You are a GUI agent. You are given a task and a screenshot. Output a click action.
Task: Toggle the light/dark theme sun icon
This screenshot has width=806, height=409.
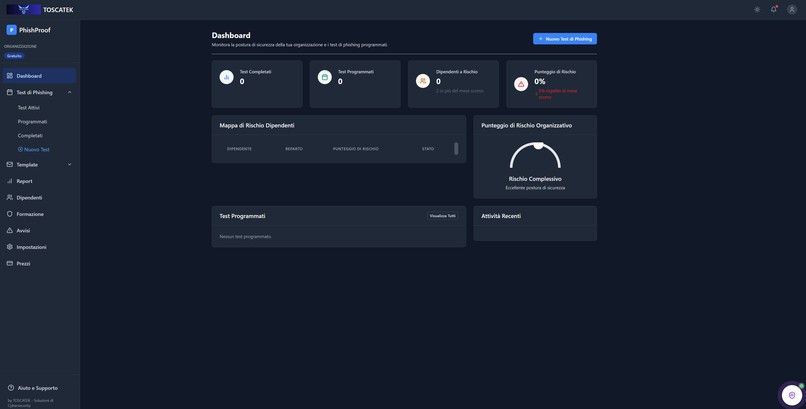coord(757,9)
